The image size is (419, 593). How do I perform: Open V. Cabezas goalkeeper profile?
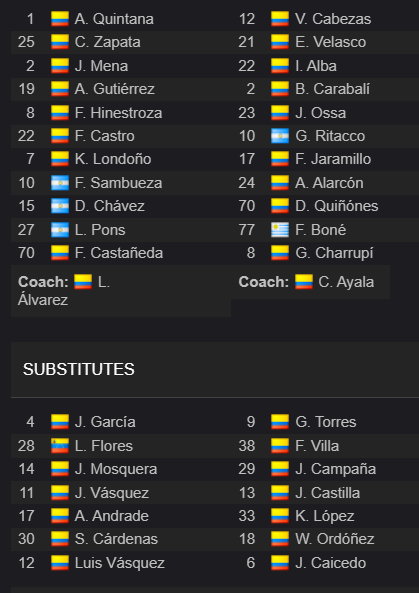click(333, 19)
